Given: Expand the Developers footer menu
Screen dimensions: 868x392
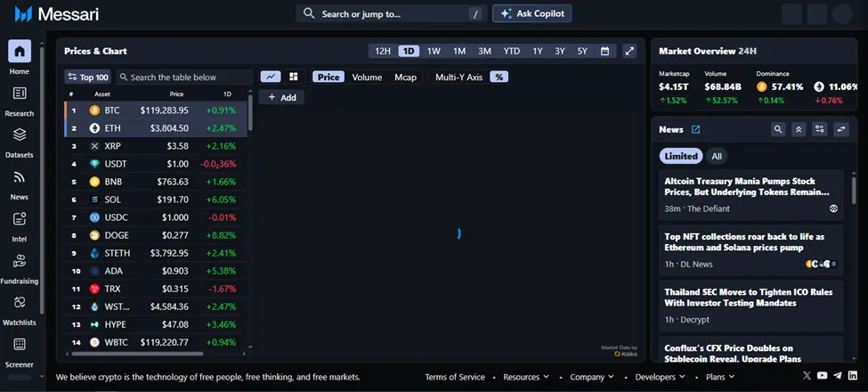Looking at the screenshot, I should (x=660, y=377).
